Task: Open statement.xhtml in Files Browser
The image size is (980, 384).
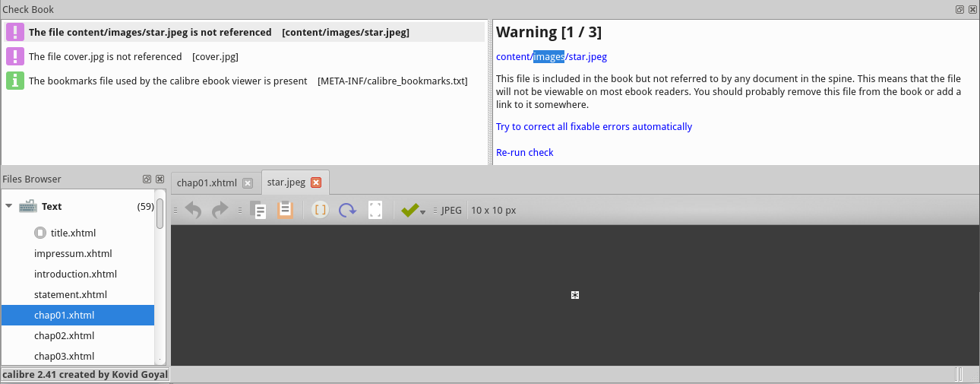Action: tap(71, 294)
